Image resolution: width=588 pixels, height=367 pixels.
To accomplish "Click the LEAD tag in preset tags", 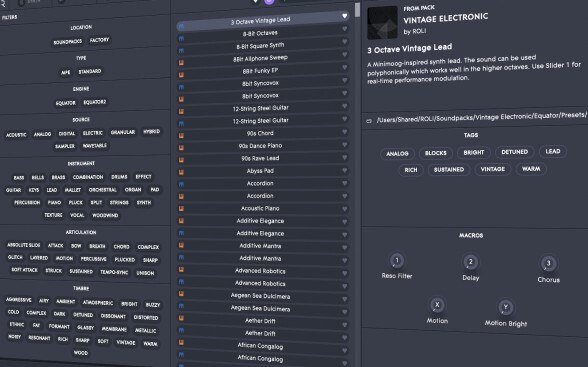I will pos(553,151).
